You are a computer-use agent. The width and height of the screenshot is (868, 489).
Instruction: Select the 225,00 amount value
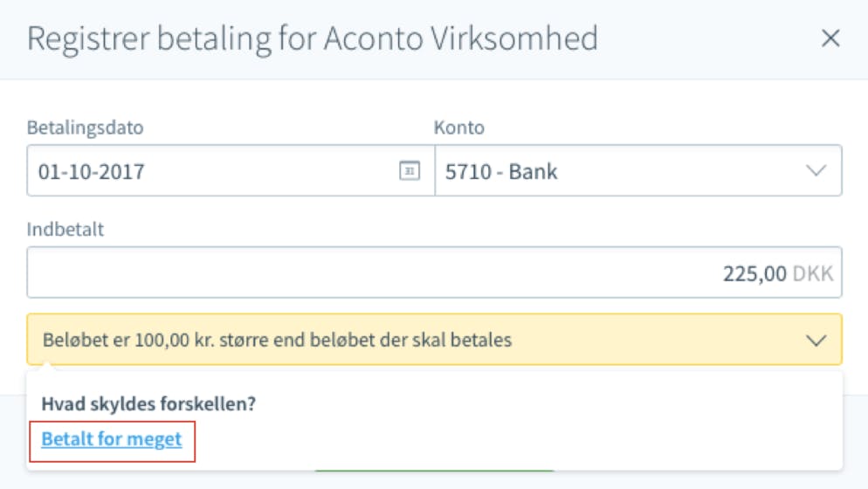754,273
